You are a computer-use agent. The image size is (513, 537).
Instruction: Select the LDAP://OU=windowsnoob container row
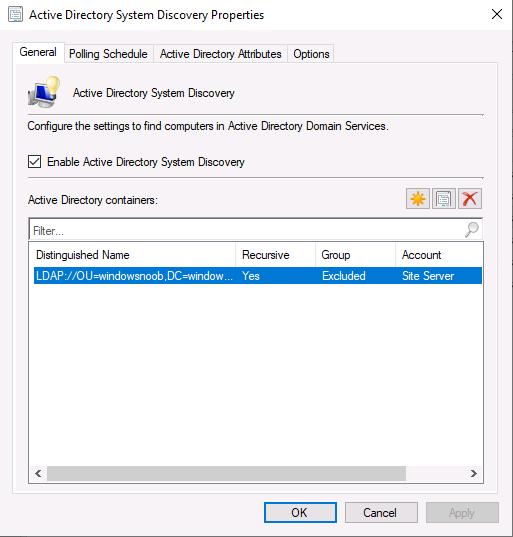258,276
